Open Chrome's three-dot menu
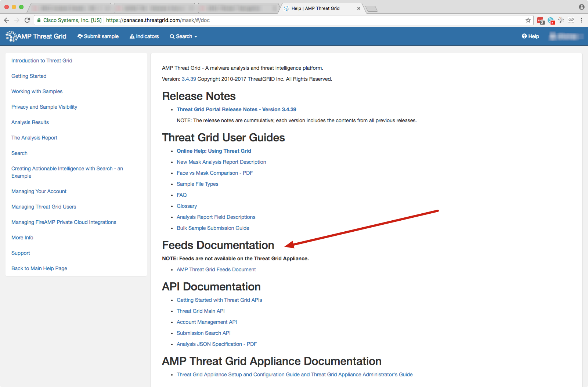 pyautogui.click(x=581, y=20)
